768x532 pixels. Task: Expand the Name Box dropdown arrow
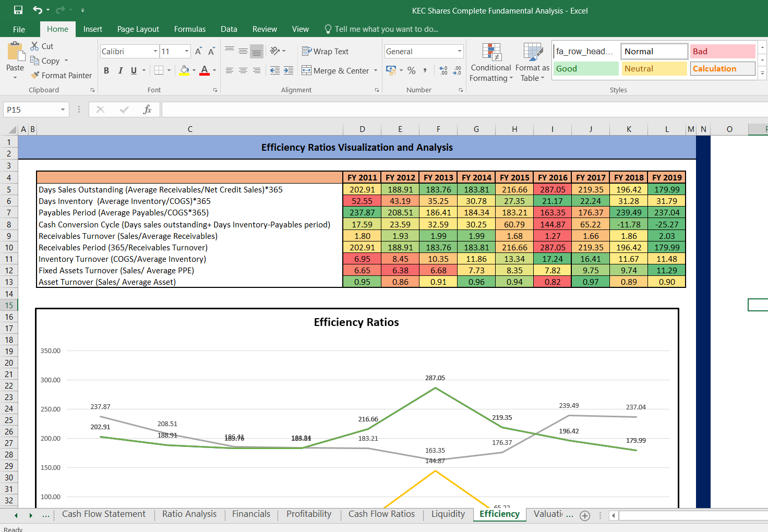pos(63,110)
